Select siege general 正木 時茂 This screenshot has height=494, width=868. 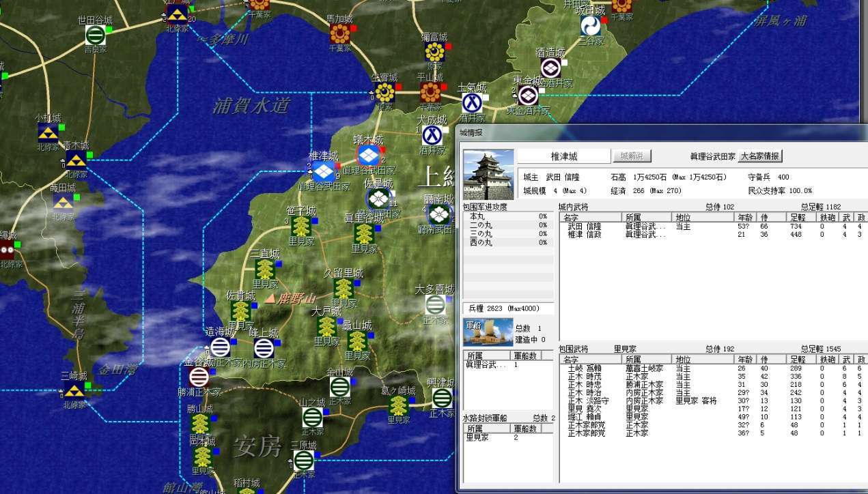tap(713, 377)
